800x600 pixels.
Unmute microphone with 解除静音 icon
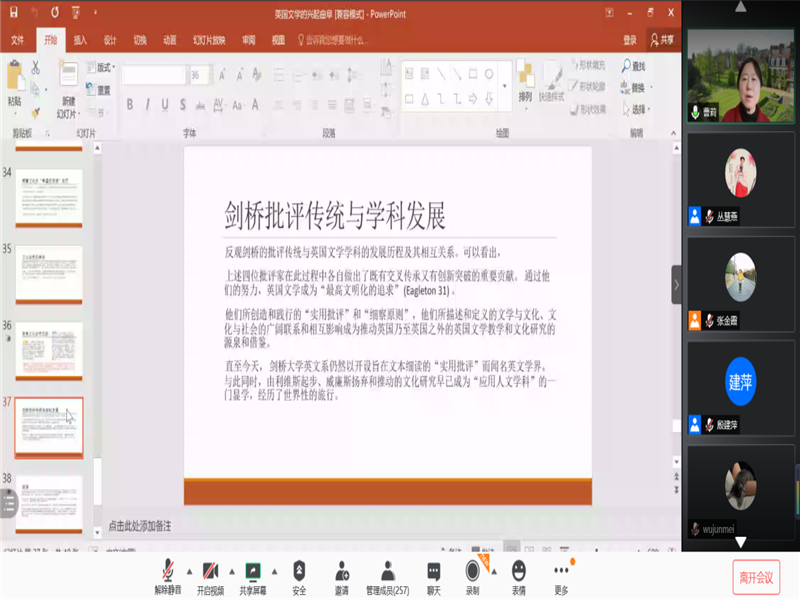pos(166,572)
